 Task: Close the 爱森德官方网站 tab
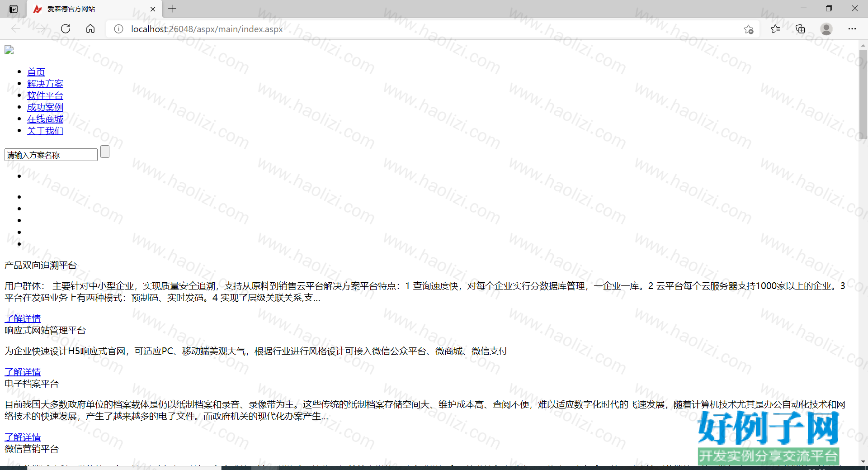click(153, 9)
